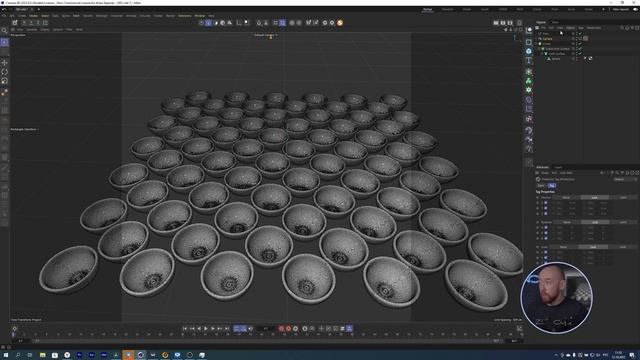Open Windows Start menu
Screen dimensions: 640x360
pyautogui.click(x=6, y=355)
